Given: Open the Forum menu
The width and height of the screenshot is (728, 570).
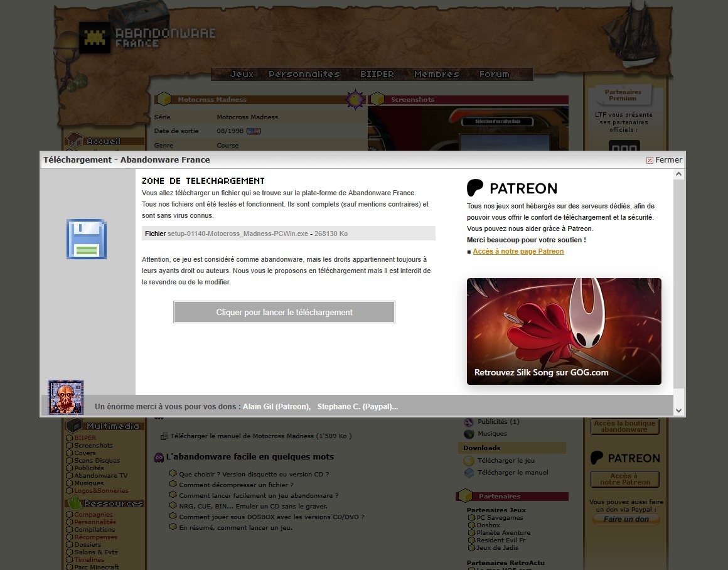Looking at the screenshot, I should pos(494,74).
